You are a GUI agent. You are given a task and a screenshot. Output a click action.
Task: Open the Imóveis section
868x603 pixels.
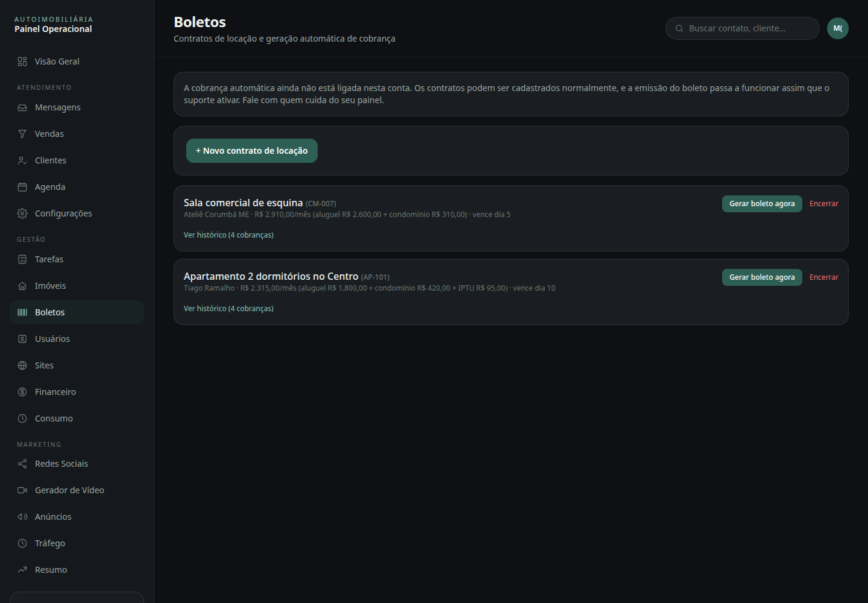(77, 286)
